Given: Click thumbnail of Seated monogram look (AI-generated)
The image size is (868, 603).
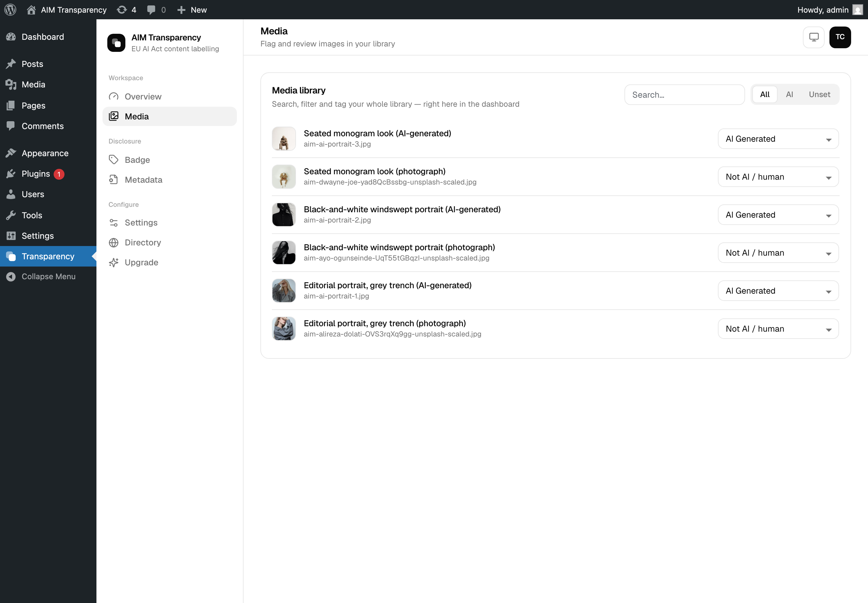Looking at the screenshot, I should coord(284,139).
